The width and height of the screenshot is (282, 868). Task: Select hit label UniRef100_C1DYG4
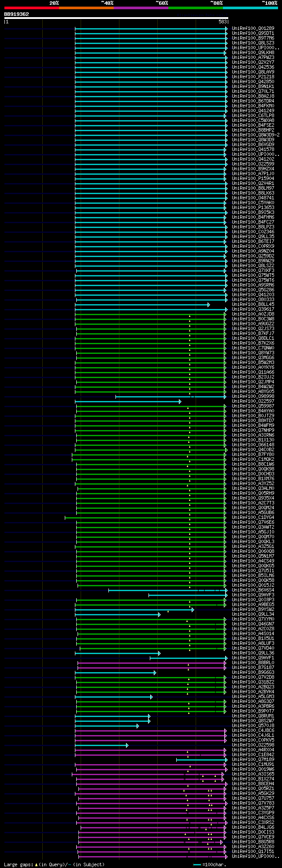253,517
